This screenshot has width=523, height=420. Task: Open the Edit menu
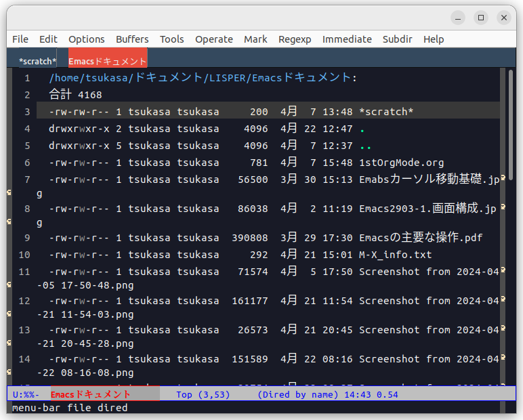click(x=48, y=39)
